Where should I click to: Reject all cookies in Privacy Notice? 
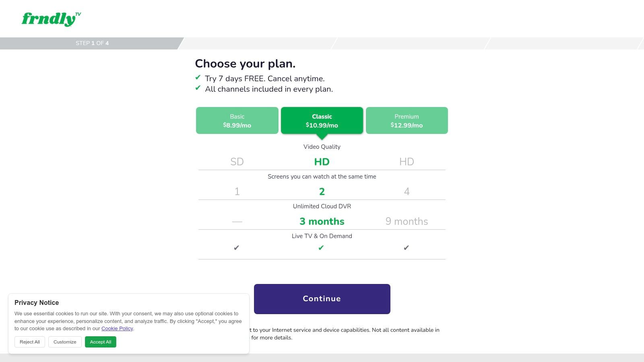pos(30,342)
